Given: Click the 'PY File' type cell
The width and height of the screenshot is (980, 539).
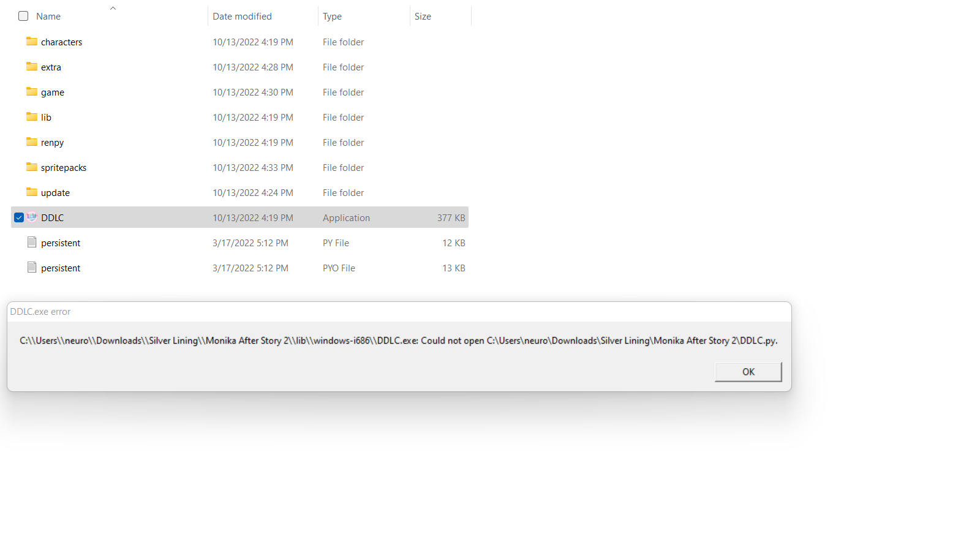Looking at the screenshot, I should click(x=336, y=243).
